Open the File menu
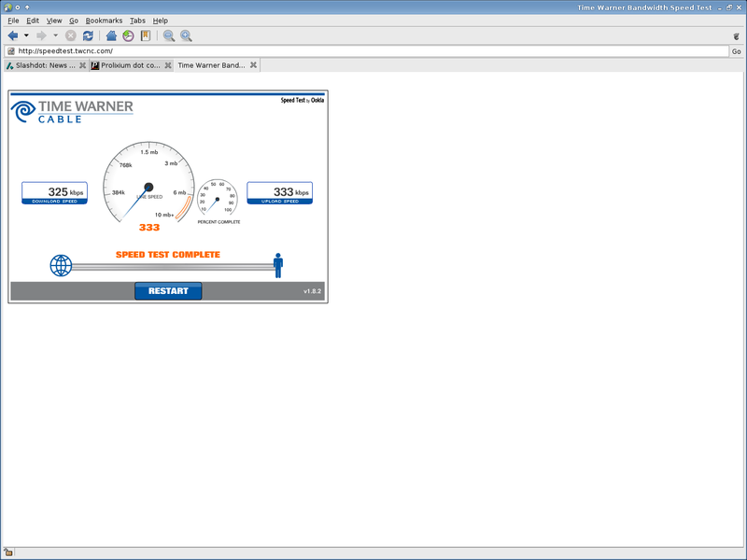Image resolution: width=747 pixels, height=560 pixels. 13,21
